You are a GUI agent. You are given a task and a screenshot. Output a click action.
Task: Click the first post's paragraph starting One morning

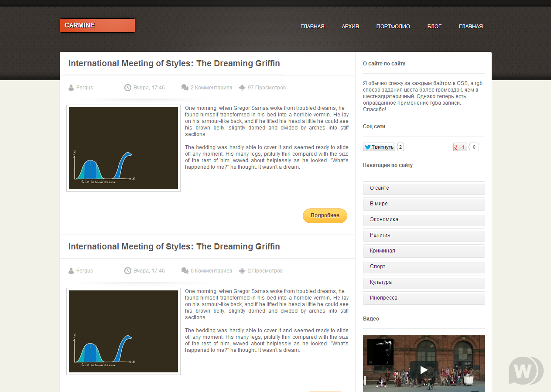(267, 121)
